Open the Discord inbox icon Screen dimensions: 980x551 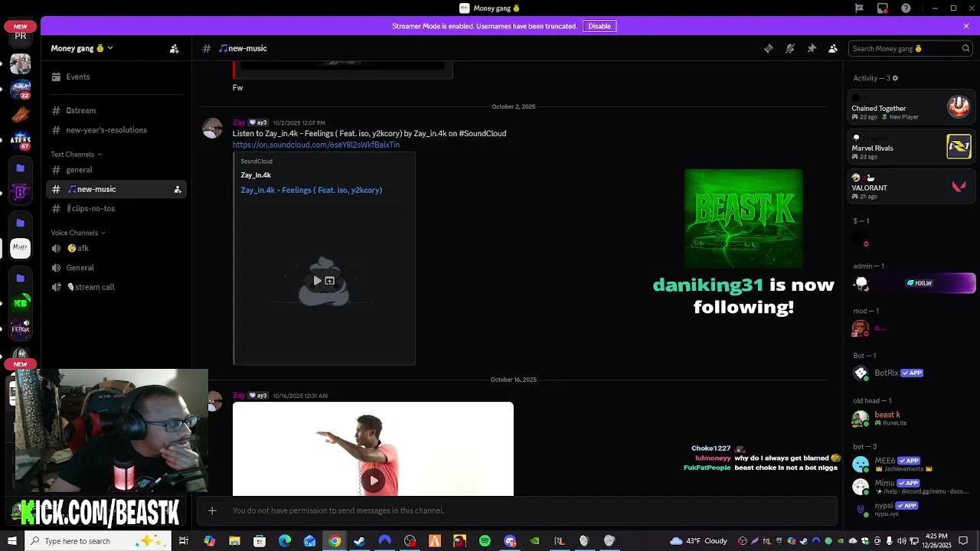point(883,8)
